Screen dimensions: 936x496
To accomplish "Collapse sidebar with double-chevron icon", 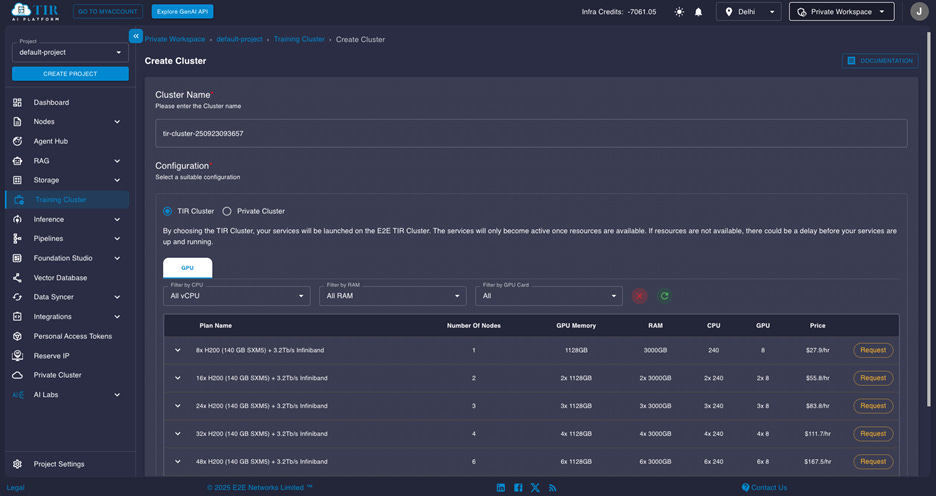I will tap(136, 36).
